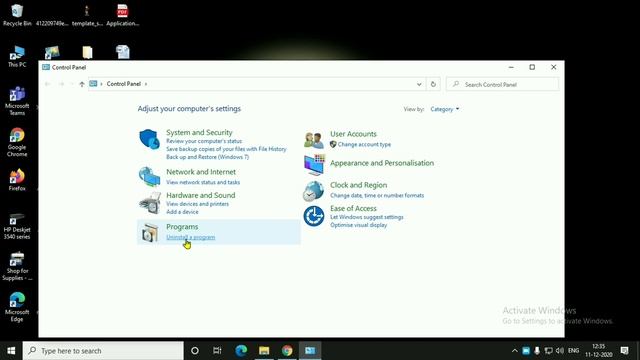The height and width of the screenshot is (360, 640).
Task: Open the View by Category dropdown
Action: click(x=444, y=109)
